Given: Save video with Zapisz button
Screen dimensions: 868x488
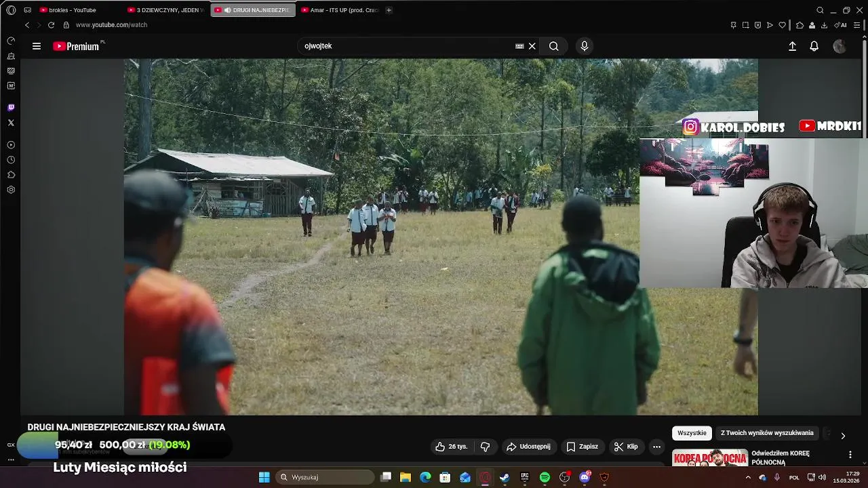Looking at the screenshot, I should pos(583,447).
